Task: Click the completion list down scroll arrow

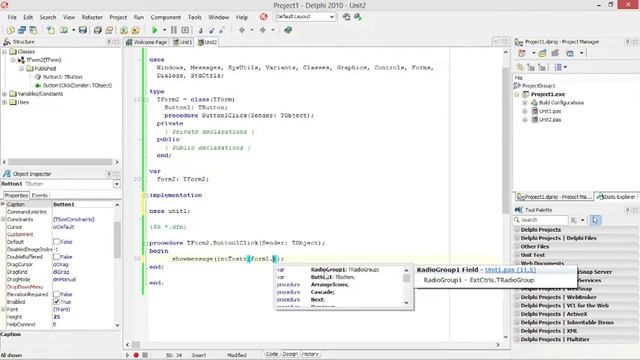Action: [x=407, y=303]
